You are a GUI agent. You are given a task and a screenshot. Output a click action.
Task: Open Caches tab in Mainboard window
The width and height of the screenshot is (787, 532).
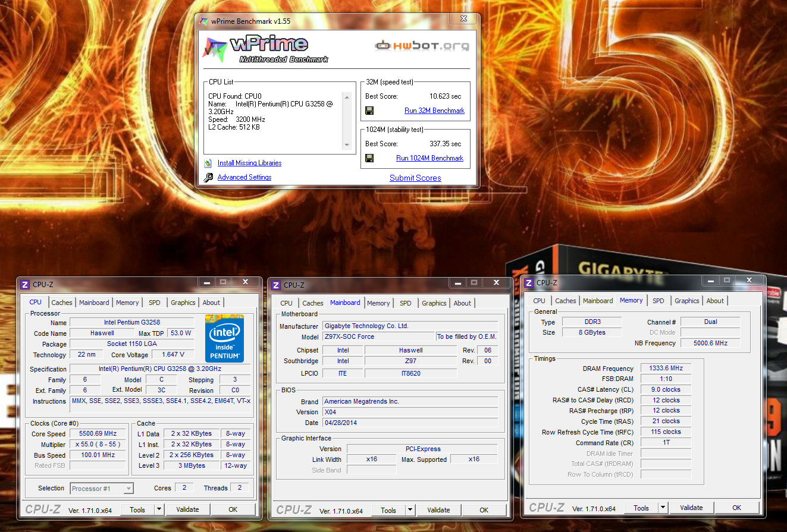313,303
